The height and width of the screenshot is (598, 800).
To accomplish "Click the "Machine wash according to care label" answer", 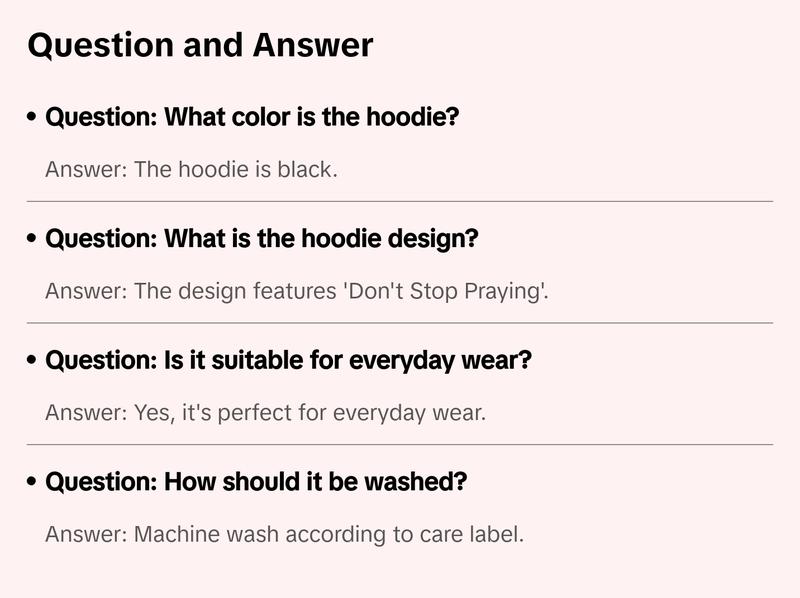I will 284,535.
